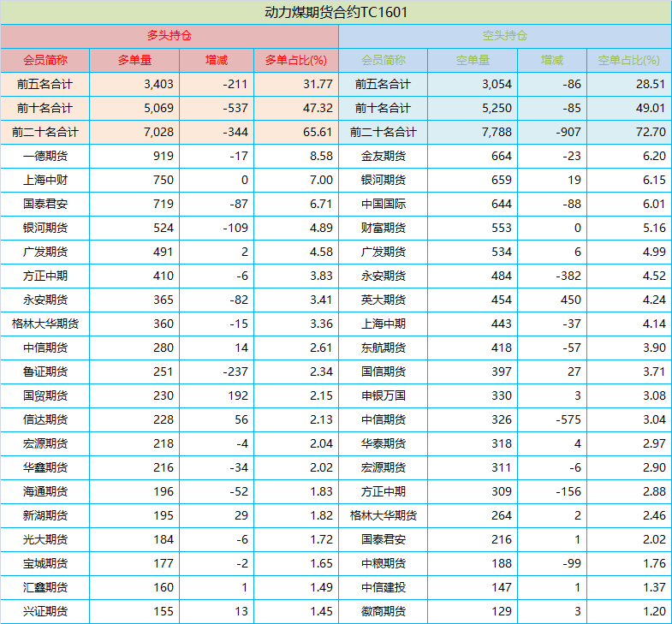Select short total share 72.70

(651, 132)
